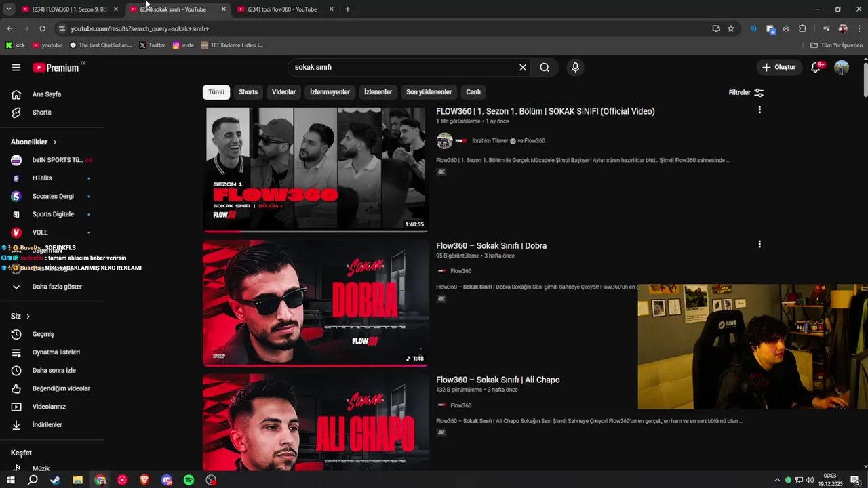Open the YouTube hamburger guide menu

click(16, 67)
